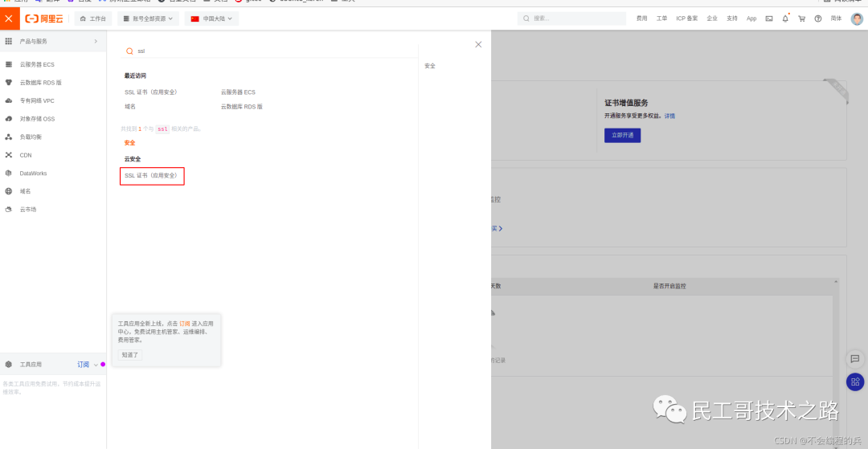Select 云服务器 ECS in sidebar
This screenshot has width=868, height=449.
37,64
